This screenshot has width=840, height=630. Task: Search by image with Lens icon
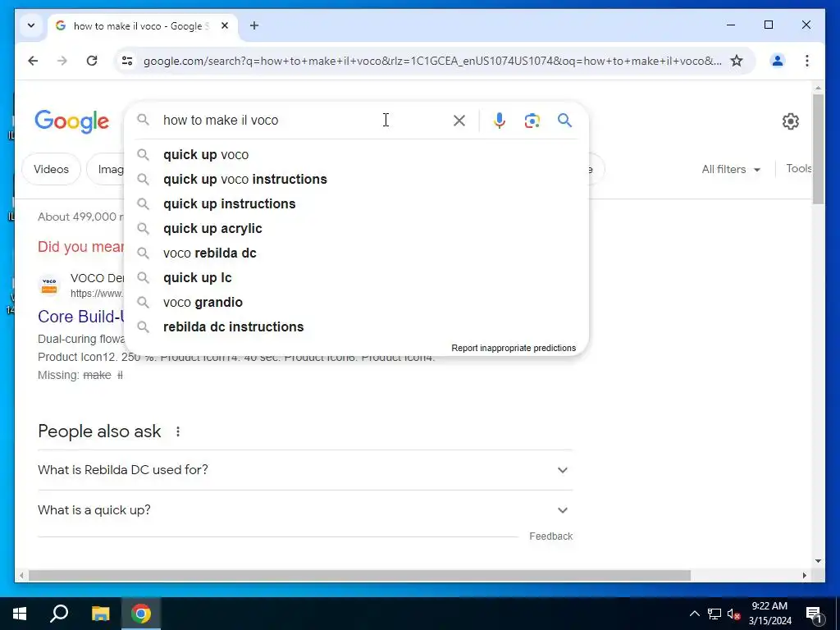point(532,121)
